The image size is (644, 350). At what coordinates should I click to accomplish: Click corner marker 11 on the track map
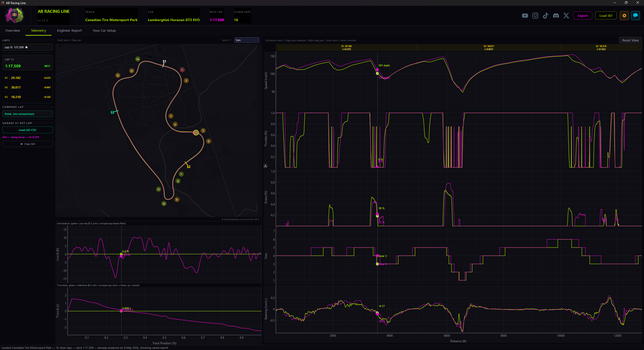[158, 189]
